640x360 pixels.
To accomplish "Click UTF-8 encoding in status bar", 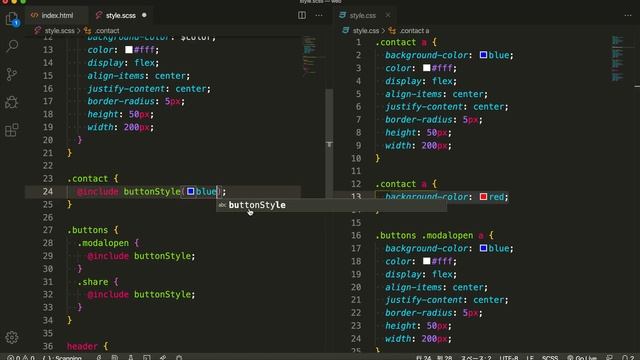I will [x=509, y=358].
